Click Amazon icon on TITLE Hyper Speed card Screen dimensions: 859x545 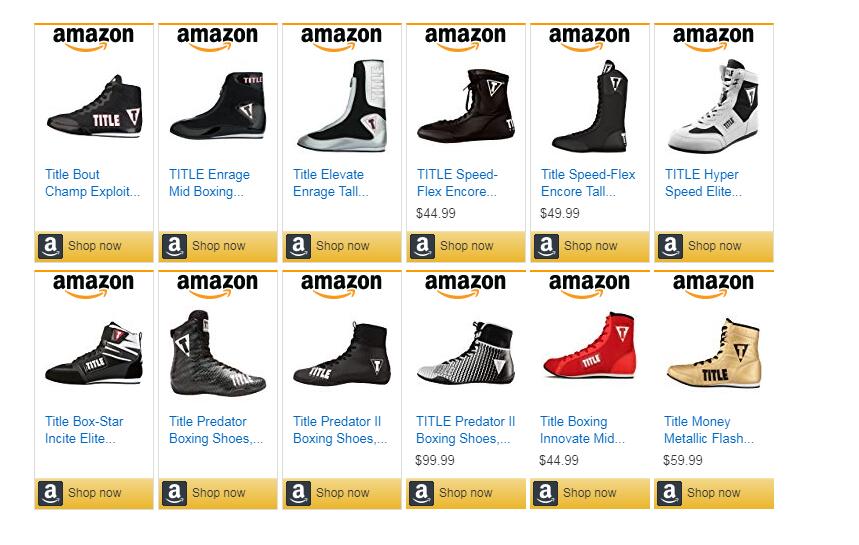point(670,246)
